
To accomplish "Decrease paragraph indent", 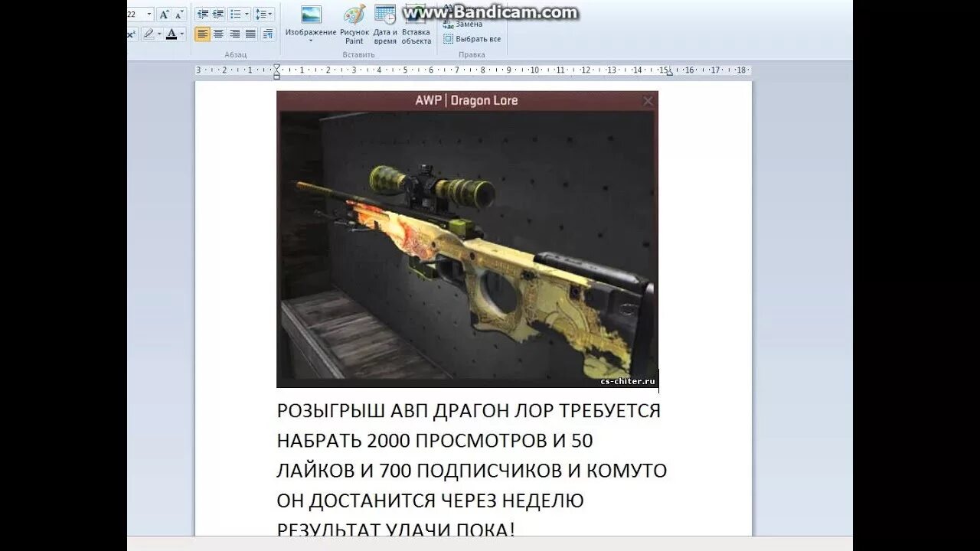I will click(x=203, y=15).
